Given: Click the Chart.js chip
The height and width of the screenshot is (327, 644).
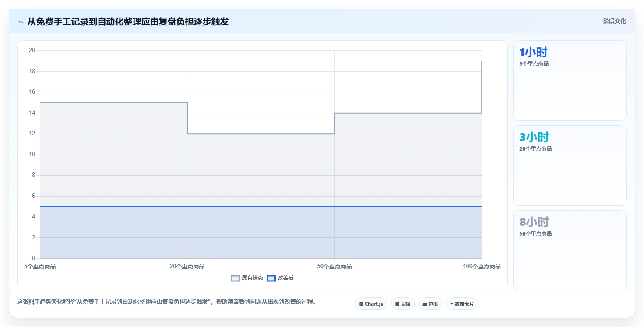Looking at the screenshot, I should [371, 303].
